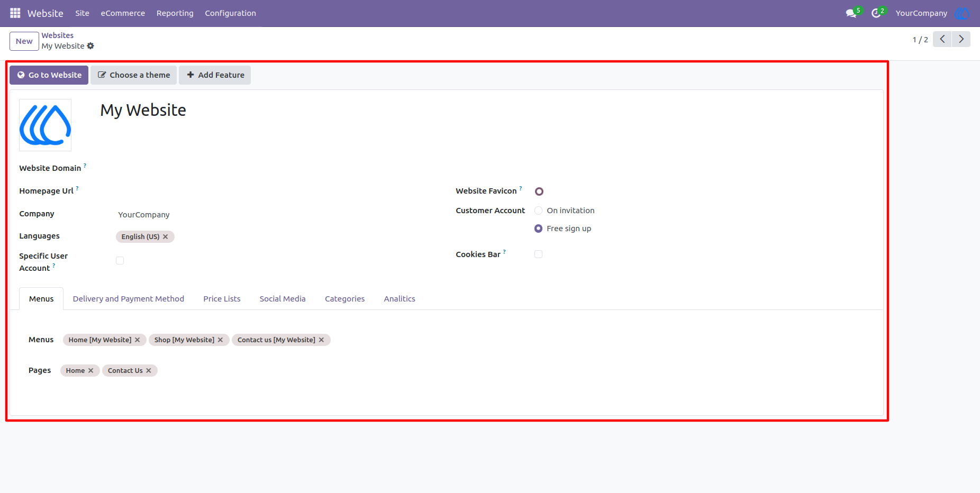980x493 pixels.
Task: Open the activities clock icon
Action: click(876, 13)
